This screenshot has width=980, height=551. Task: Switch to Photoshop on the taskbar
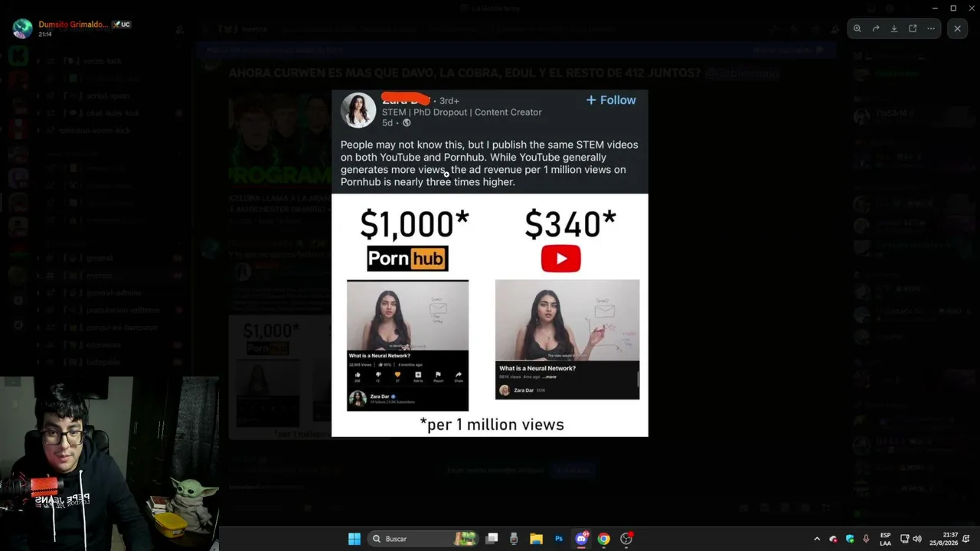(559, 539)
